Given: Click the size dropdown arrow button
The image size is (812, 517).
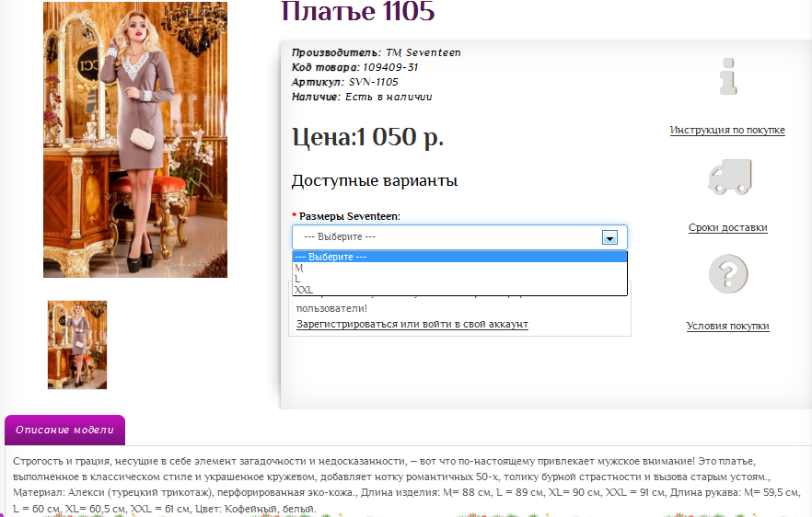Looking at the screenshot, I should (609, 237).
